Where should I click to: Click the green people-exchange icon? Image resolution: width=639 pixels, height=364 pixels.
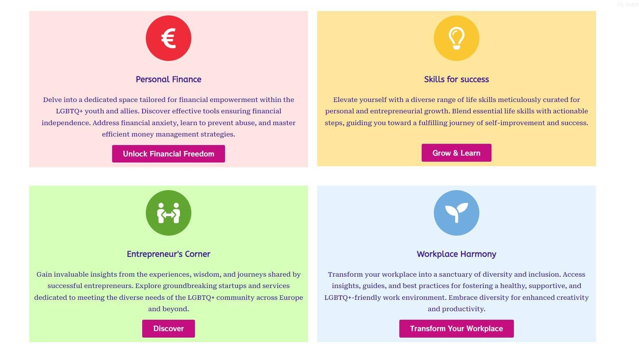click(x=169, y=213)
